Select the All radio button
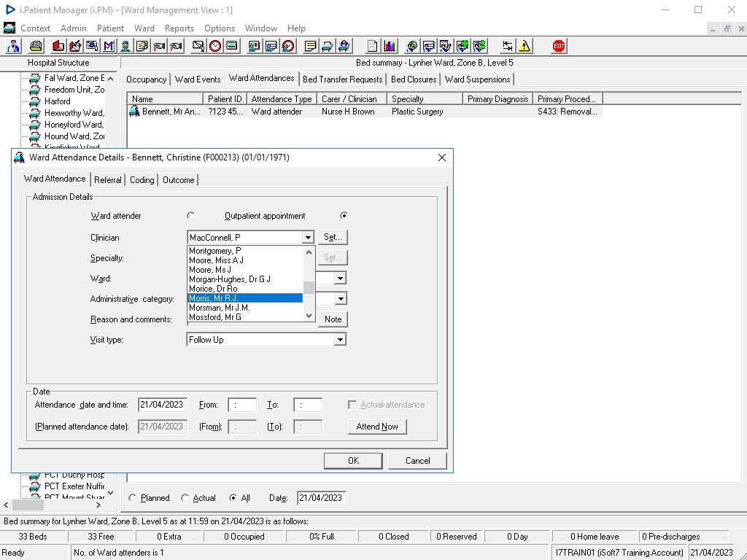747x560 pixels. point(233,497)
